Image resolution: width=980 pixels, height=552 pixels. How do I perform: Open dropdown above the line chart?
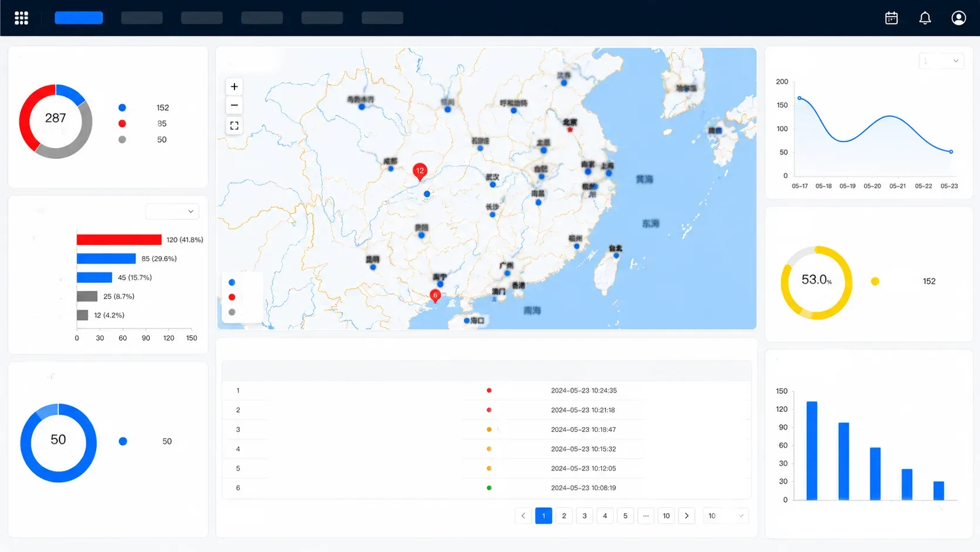[x=941, y=61]
